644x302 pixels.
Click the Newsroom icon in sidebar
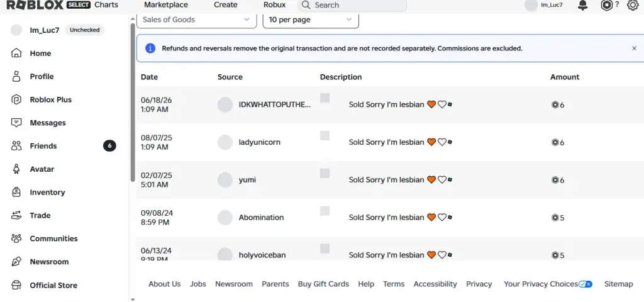click(16, 262)
